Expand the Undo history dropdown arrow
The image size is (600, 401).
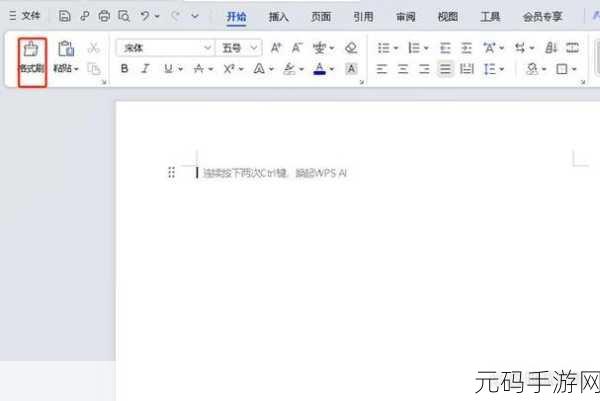click(157, 16)
